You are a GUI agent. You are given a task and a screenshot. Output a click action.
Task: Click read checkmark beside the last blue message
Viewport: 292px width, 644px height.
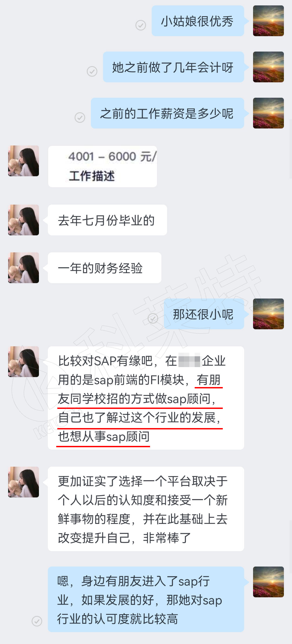37,621
